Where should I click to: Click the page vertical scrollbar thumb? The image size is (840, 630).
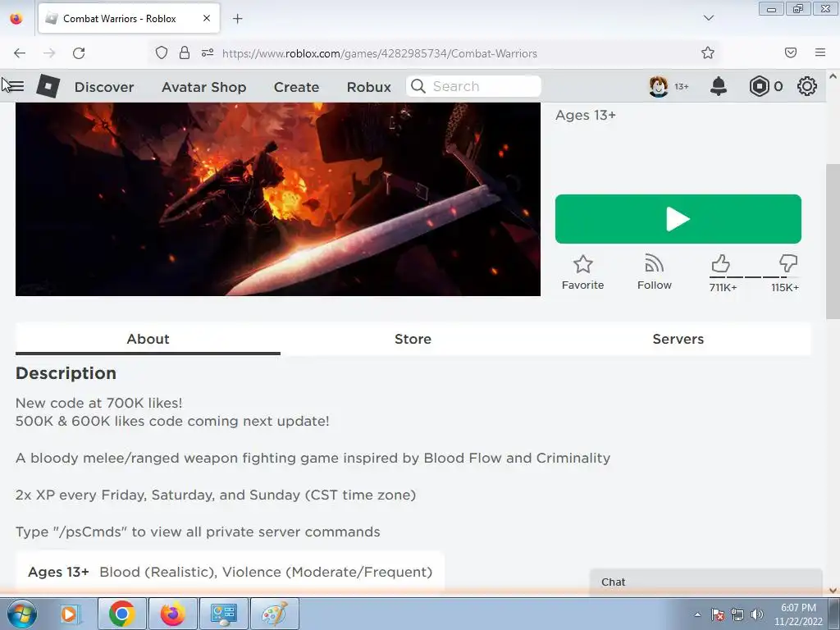[x=833, y=242]
